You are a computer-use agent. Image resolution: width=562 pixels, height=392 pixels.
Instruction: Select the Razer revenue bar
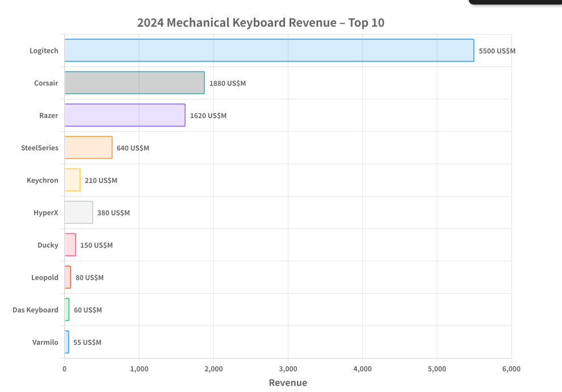(x=125, y=115)
